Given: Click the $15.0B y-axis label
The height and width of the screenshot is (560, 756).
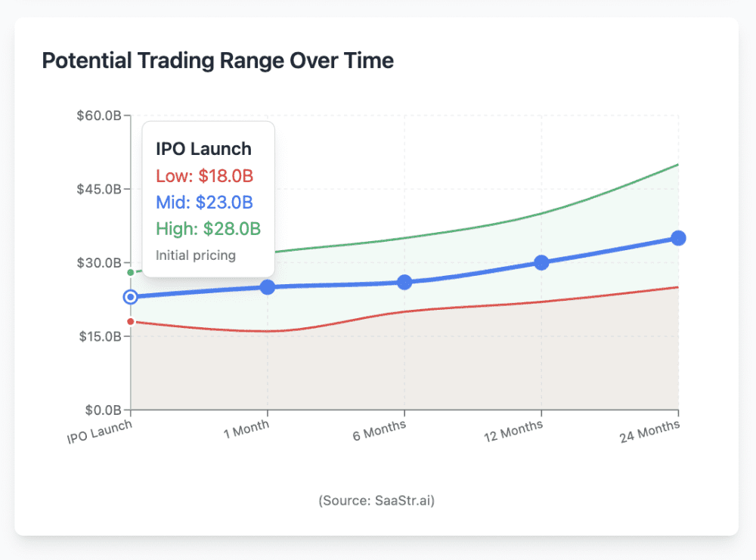Looking at the screenshot, I should click(x=101, y=336).
